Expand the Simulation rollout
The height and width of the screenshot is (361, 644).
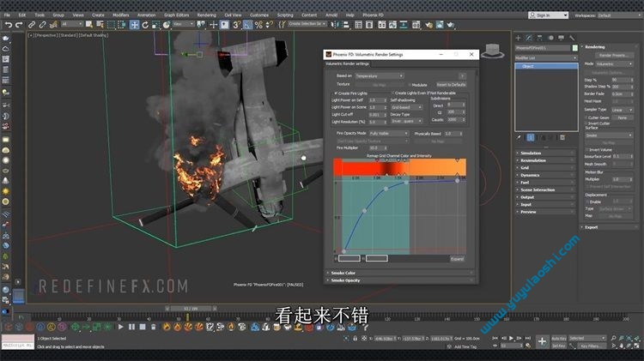(x=545, y=153)
